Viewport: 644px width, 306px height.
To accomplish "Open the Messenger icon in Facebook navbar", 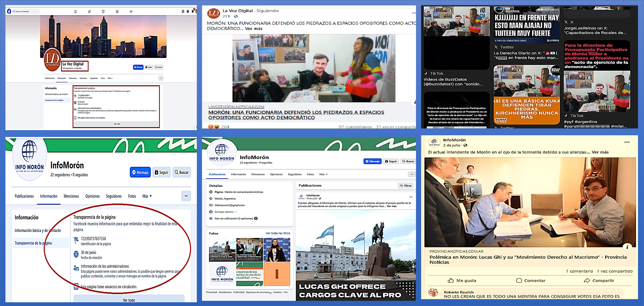I will 188,11.
